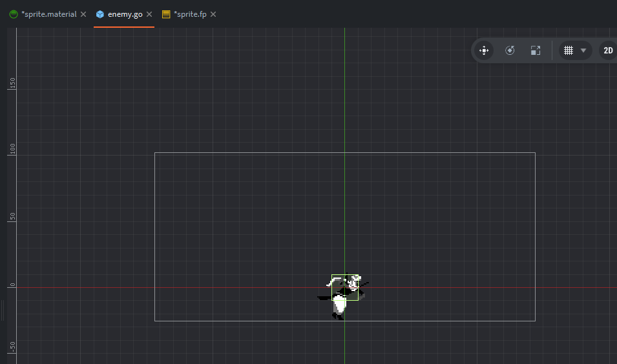Close the enemy.go tab
This screenshot has height=364, width=617.
click(x=149, y=14)
